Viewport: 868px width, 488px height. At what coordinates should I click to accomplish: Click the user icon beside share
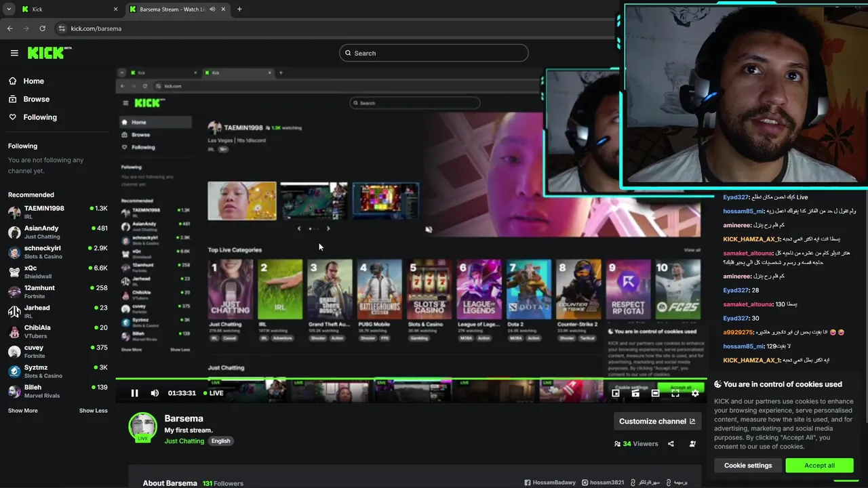[692, 444]
